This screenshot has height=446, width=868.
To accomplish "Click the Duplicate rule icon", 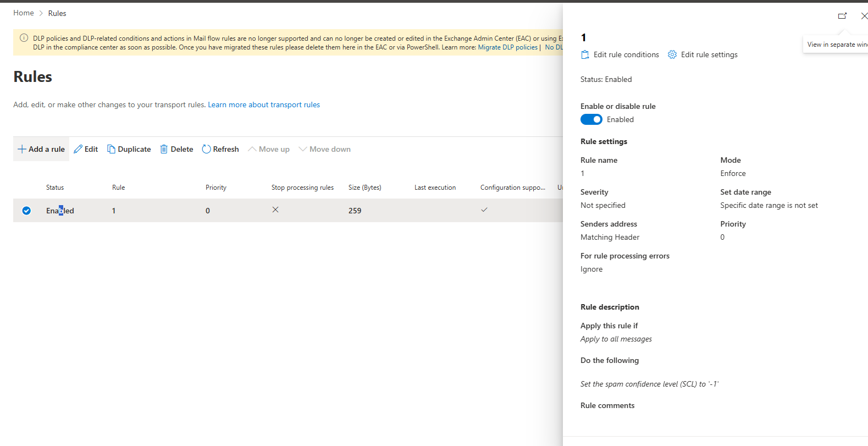I will click(x=111, y=149).
